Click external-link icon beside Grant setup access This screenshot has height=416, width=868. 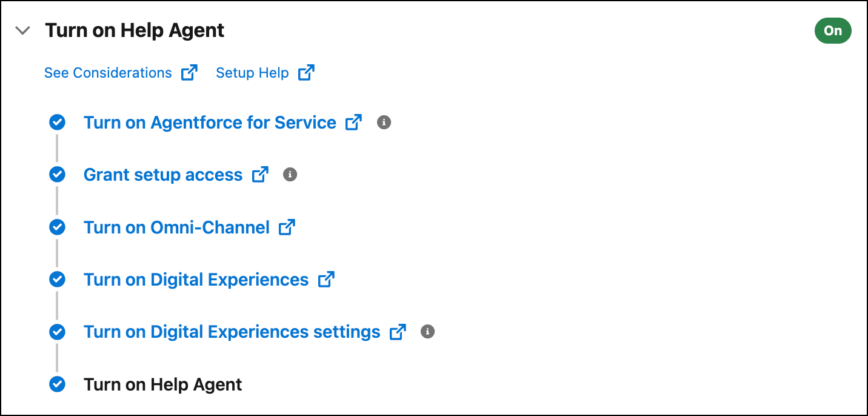click(260, 175)
